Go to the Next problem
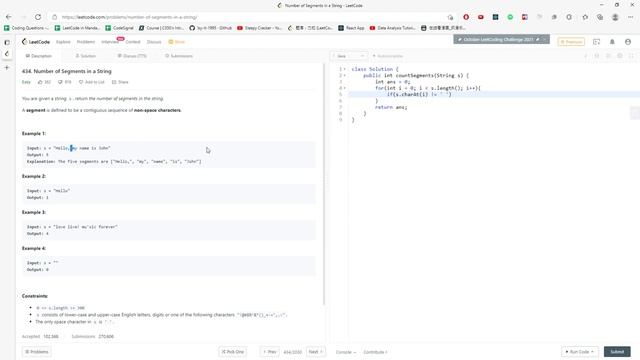Image resolution: width=640 pixels, height=360 pixels. (x=316, y=352)
